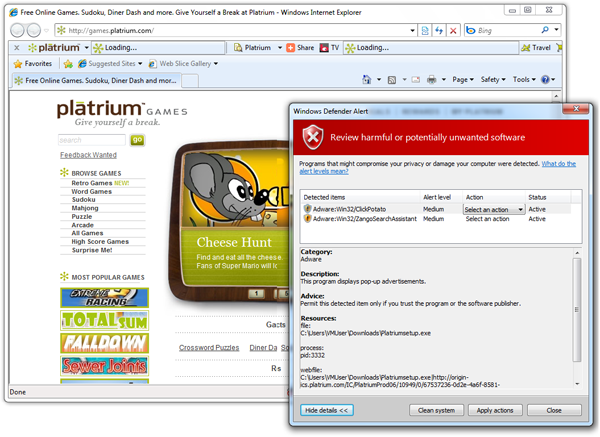Click the Surprise Me! link
The height and width of the screenshot is (437, 600).
pos(92,250)
